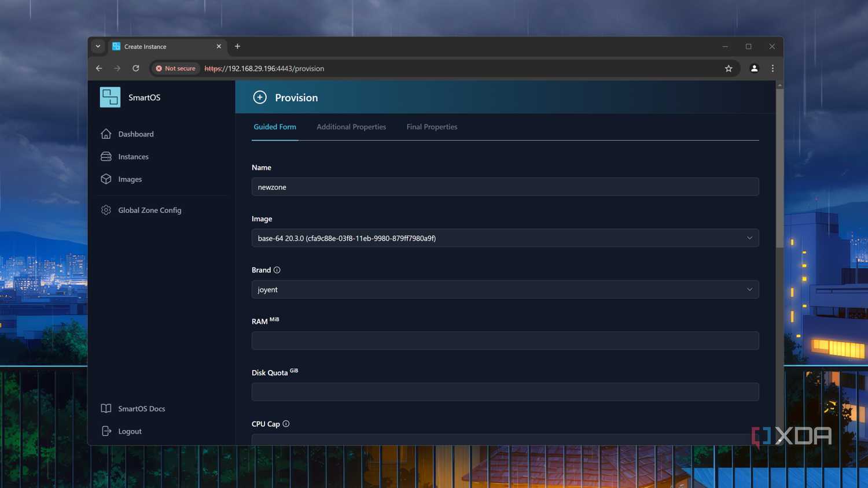Viewport: 868px width, 488px height.
Task: Click the Provision heading text
Action: click(296, 98)
